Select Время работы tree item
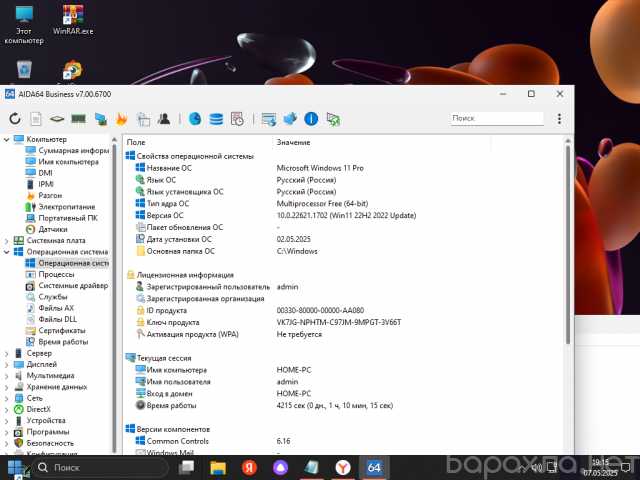Screen dimensions: 640x480 point(57,342)
